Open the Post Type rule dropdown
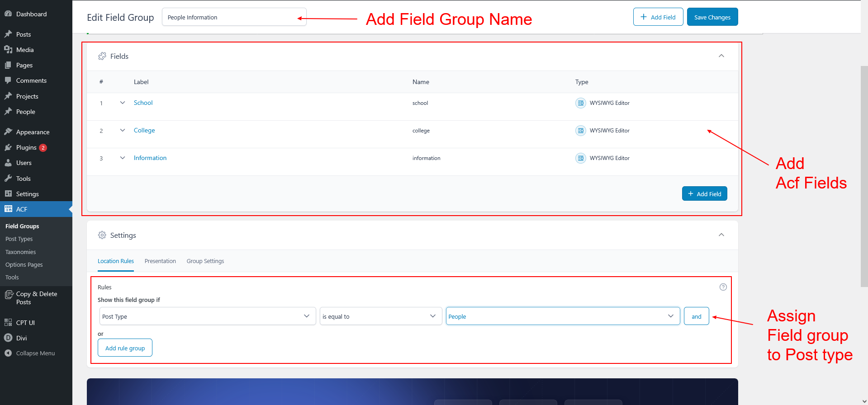 [208, 316]
